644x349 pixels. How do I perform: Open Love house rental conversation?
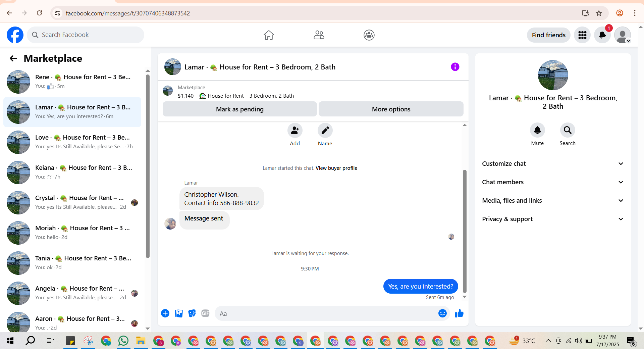[x=72, y=142]
